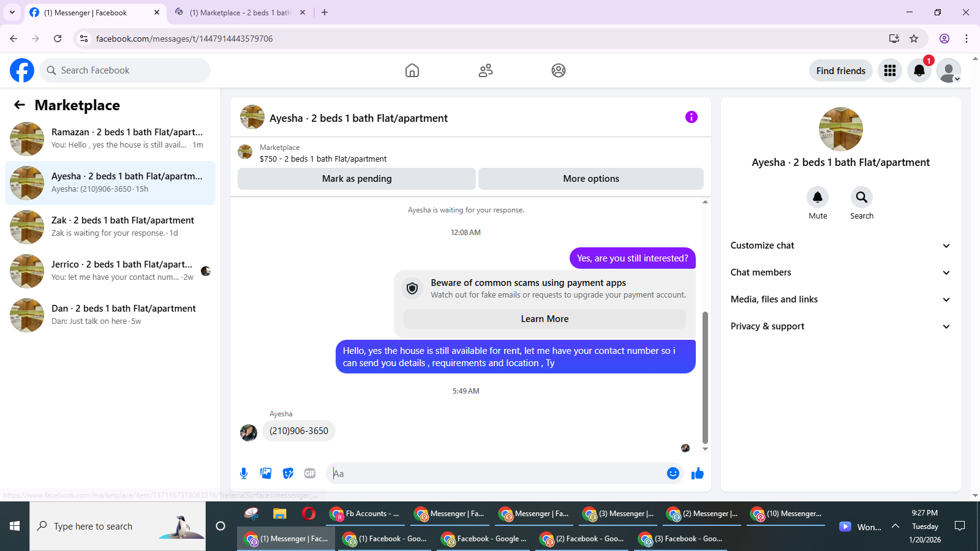Image resolution: width=980 pixels, height=551 pixels.
Task: Send a thumbs up like
Action: [698, 473]
